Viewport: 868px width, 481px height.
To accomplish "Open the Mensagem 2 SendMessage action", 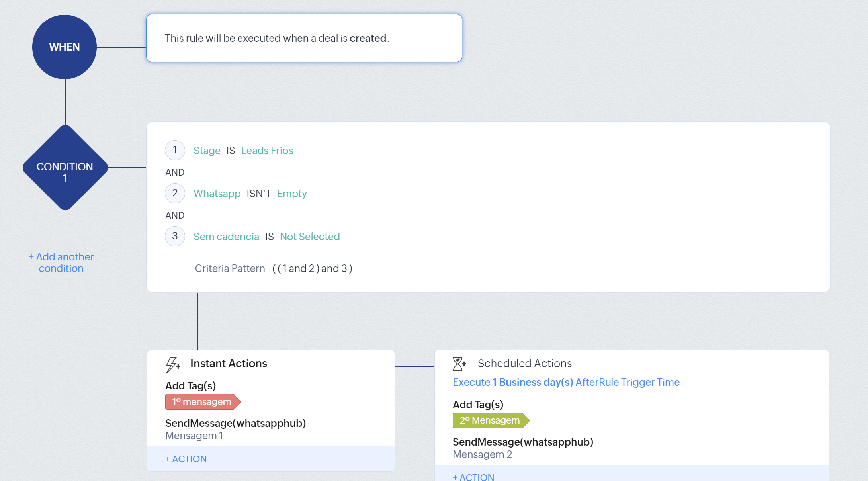I will click(523, 448).
